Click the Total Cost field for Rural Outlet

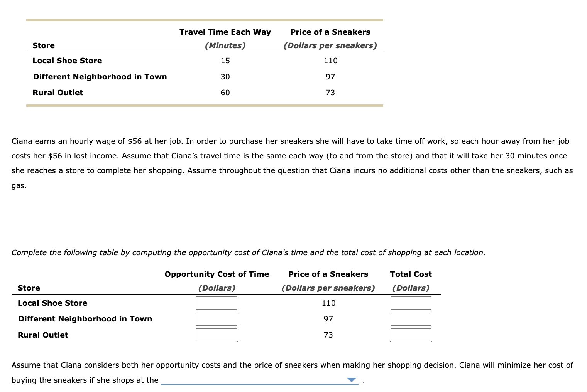point(411,335)
